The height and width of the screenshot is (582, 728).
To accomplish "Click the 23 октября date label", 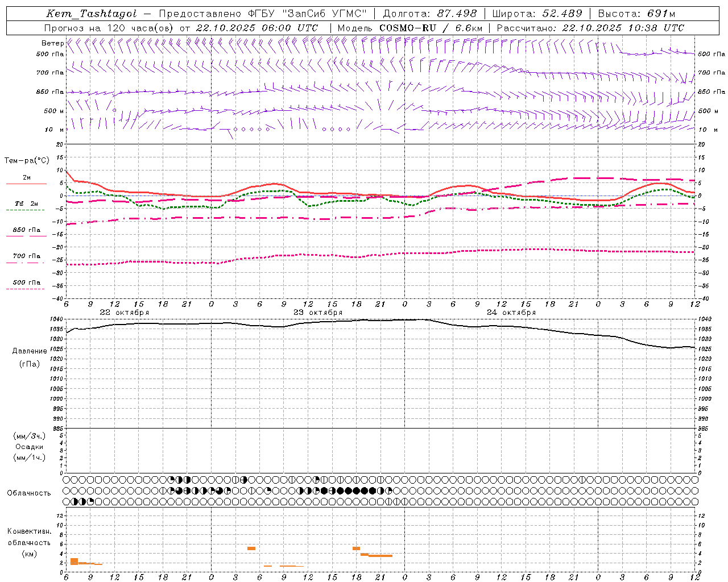I will (x=318, y=313).
